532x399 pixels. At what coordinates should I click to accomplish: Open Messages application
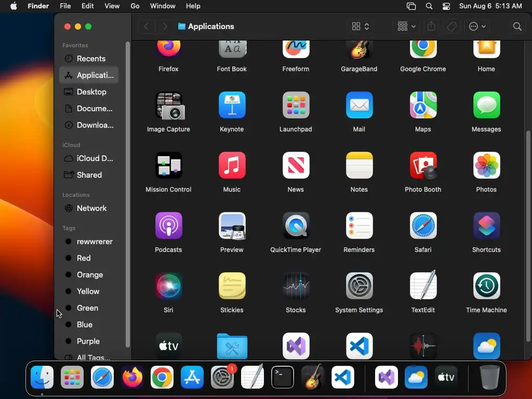(x=486, y=105)
